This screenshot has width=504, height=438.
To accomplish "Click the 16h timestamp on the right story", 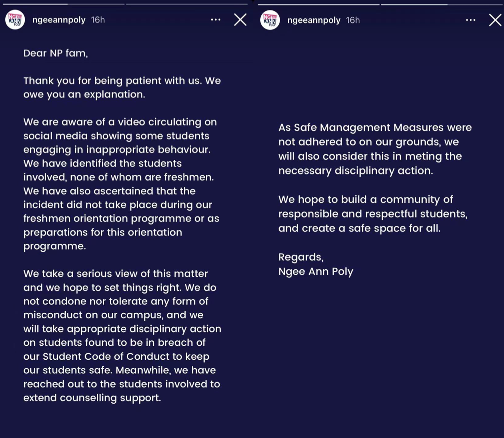I will click(353, 20).
